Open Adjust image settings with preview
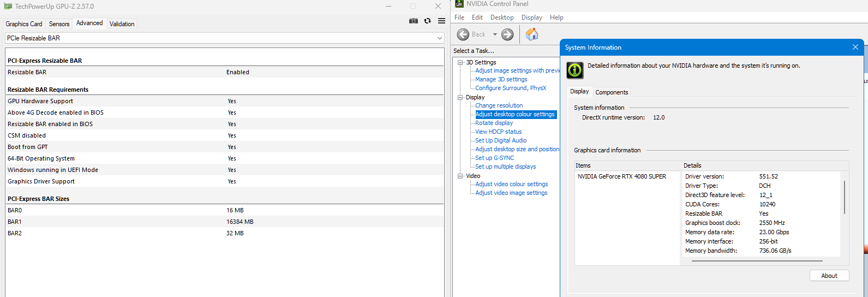 pyautogui.click(x=517, y=70)
